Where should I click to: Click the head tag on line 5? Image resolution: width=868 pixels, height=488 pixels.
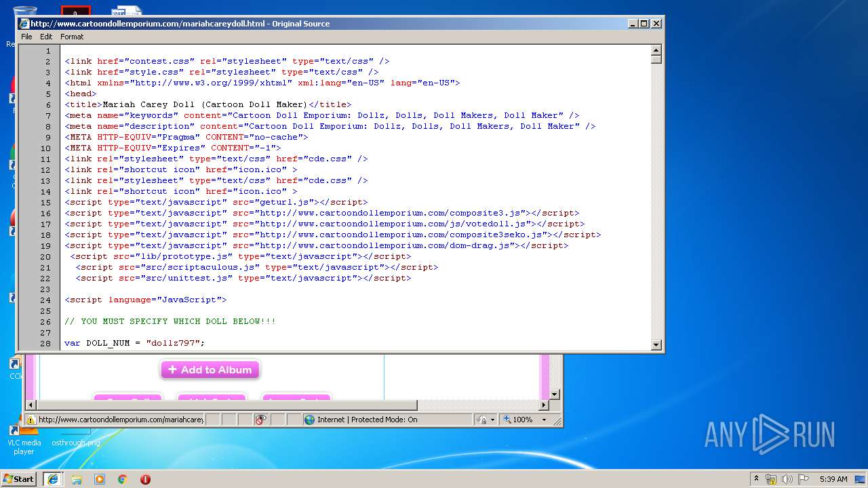pos(81,94)
